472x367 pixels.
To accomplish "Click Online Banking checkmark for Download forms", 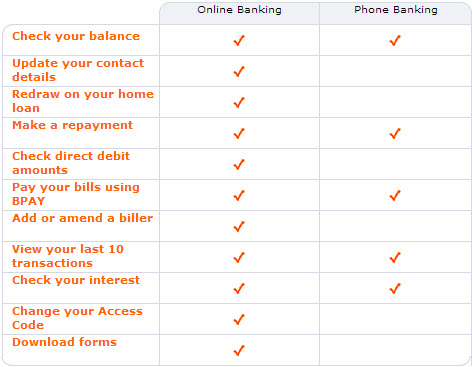I will pos(239,350).
